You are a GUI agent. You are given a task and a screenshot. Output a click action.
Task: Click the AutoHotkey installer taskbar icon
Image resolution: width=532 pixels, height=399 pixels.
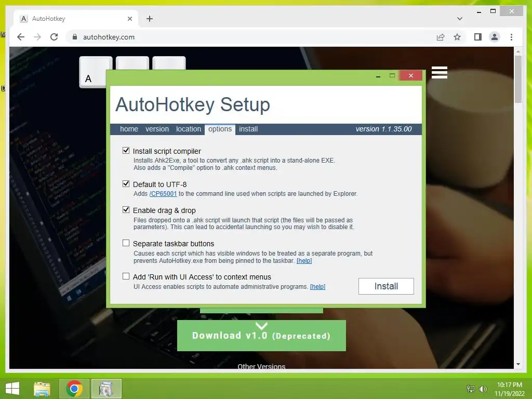pos(106,389)
